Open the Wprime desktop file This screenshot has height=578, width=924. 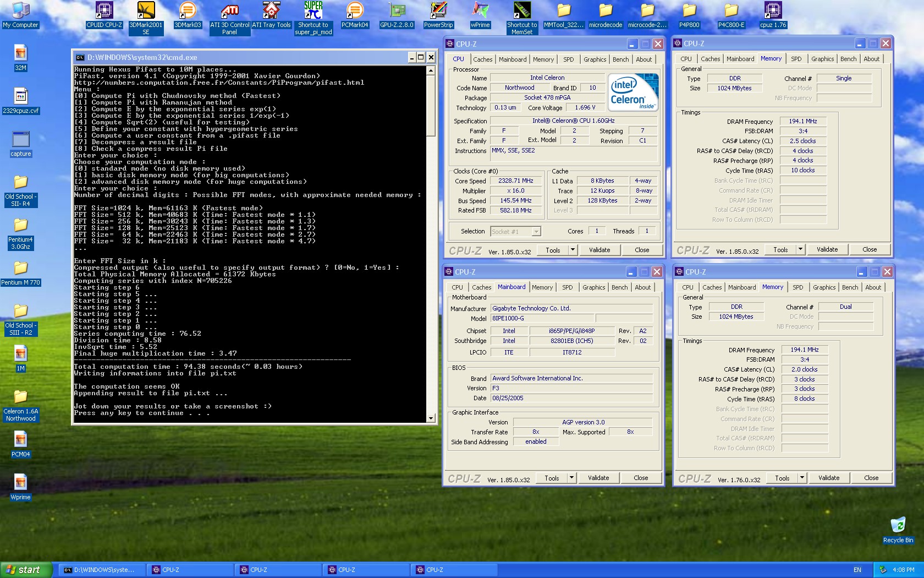click(x=20, y=488)
